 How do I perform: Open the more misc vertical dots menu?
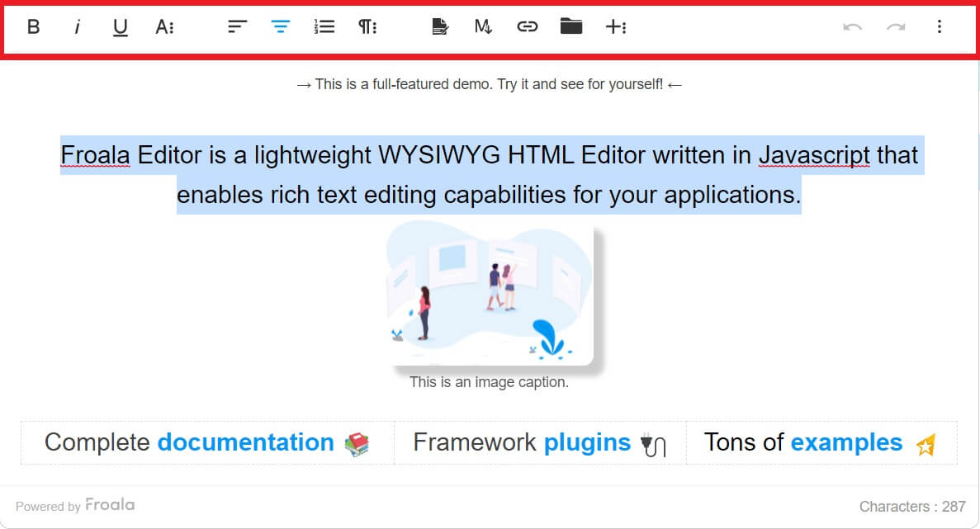point(940,27)
